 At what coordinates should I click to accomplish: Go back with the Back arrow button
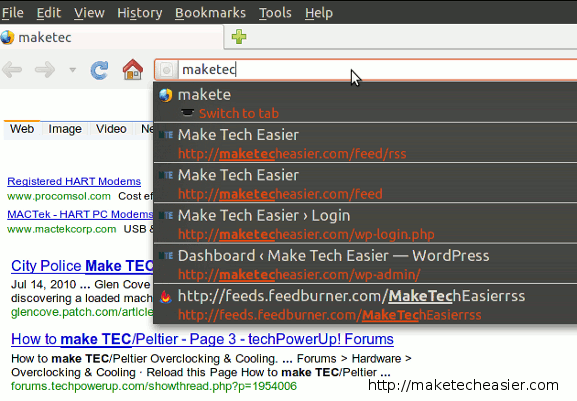coord(12,70)
